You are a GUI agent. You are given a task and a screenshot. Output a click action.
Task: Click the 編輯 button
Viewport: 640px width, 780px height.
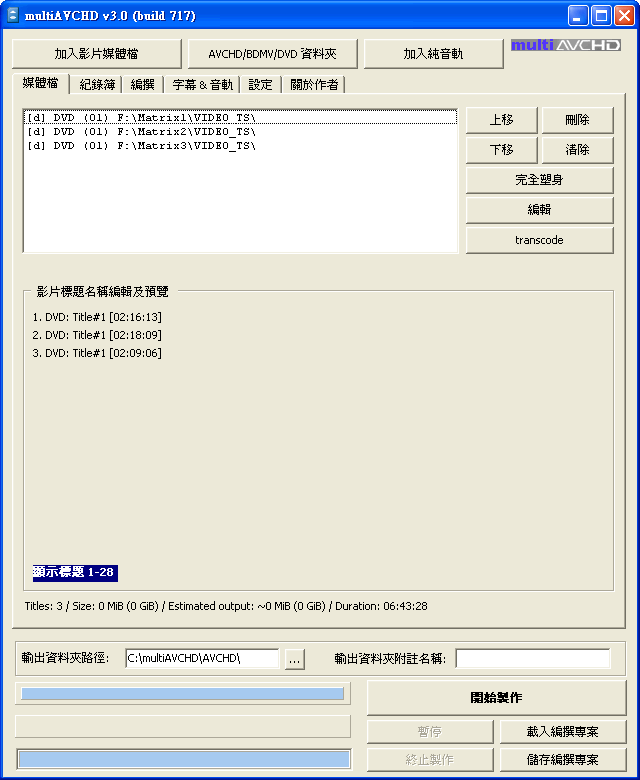coord(540,210)
